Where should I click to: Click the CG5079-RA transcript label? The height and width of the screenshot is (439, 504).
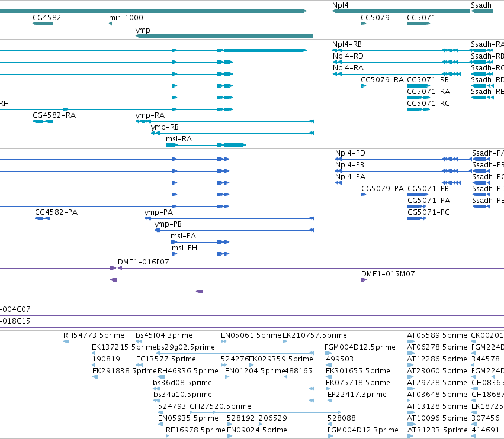coord(382,80)
